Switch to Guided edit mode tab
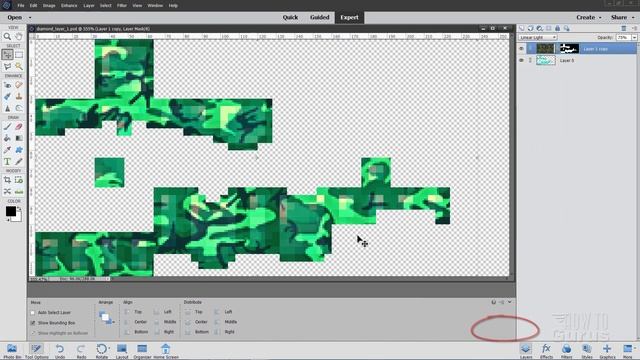Image resolution: width=640 pixels, height=360 pixels. 320,18
